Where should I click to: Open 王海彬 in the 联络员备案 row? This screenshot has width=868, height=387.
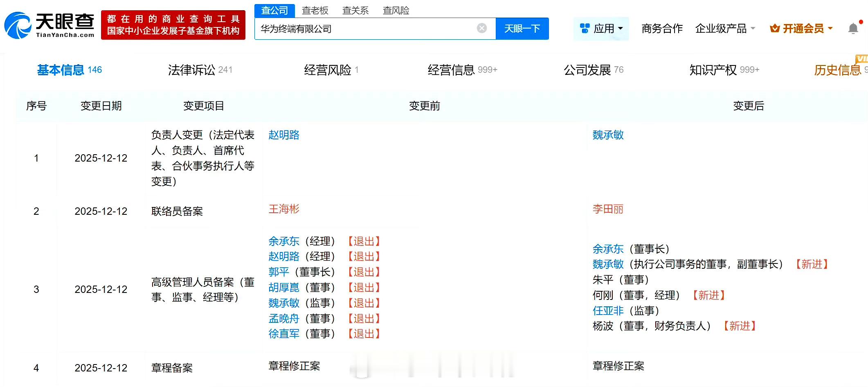tap(284, 209)
